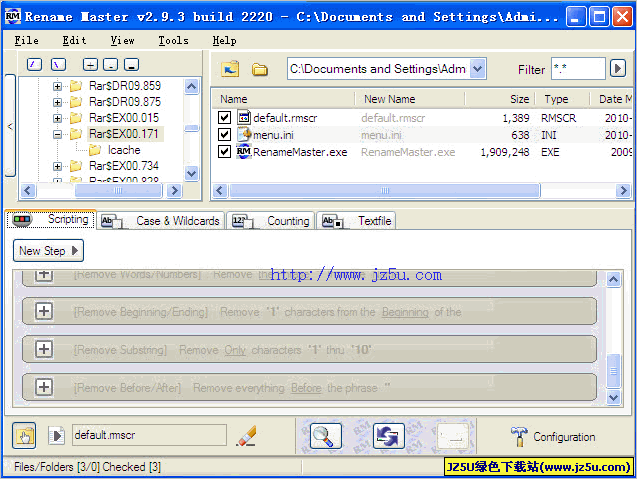Viewport: 637px width, 479px height.
Task: Select the Scripting tab
Action: click(51, 219)
